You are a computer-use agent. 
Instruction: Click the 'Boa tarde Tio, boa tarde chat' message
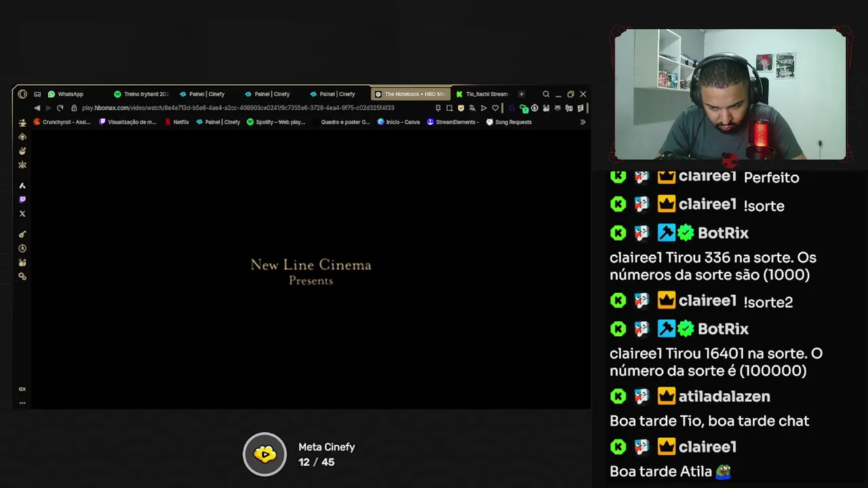(x=709, y=421)
